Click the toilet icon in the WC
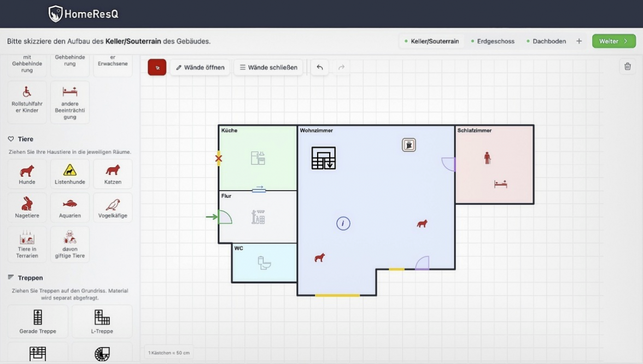Viewport: 643px width, 364px height. (265, 263)
